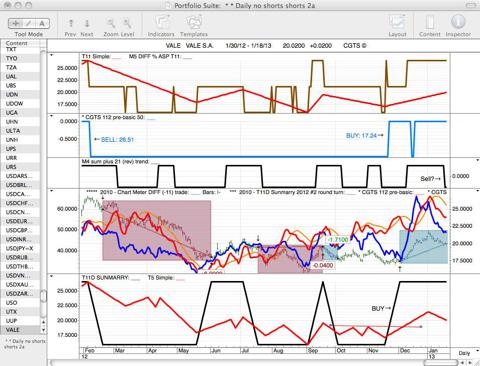Click the right Zoom Level magnifier icon

[127, 23]
